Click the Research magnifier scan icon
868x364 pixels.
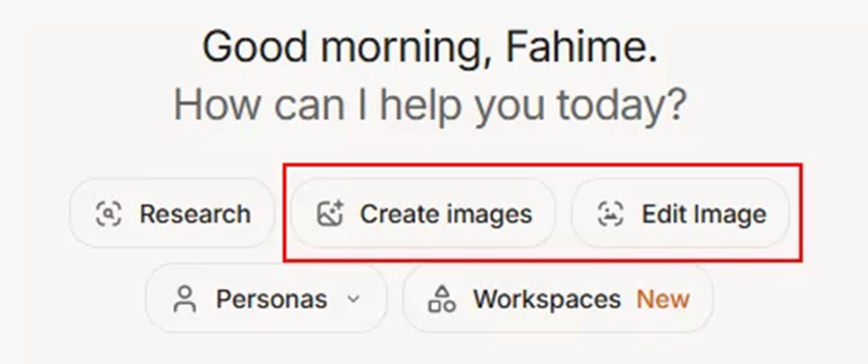coord(108,214)
